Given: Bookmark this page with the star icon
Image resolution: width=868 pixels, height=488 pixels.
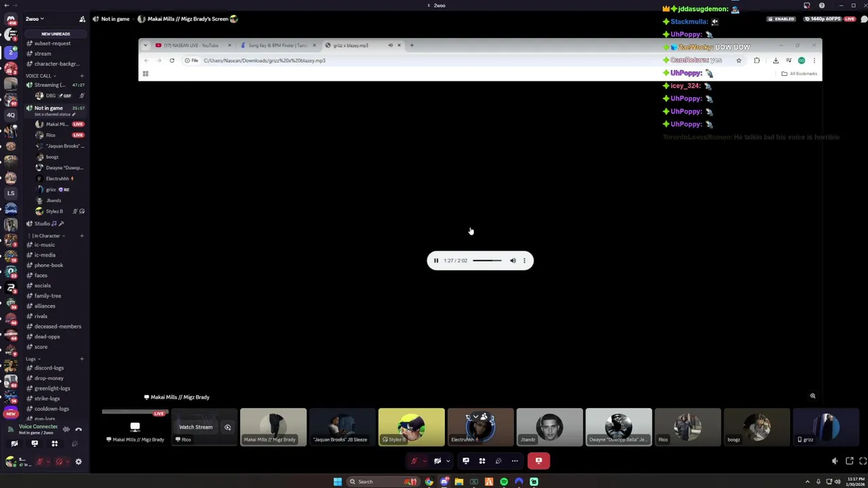Looking at the screenshot, I should point(738,60).
